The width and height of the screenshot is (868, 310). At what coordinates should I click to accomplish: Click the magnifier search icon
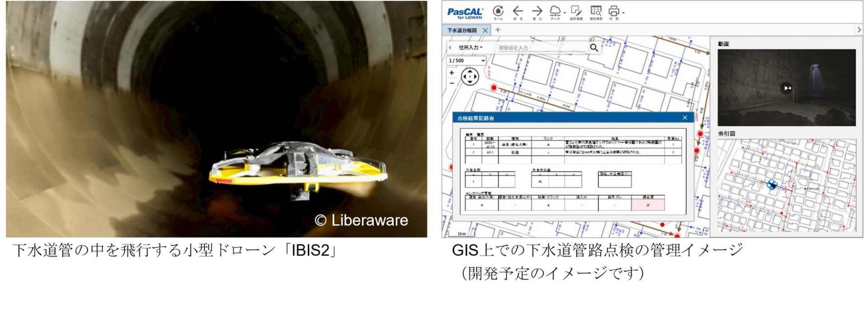coord(594,47)
